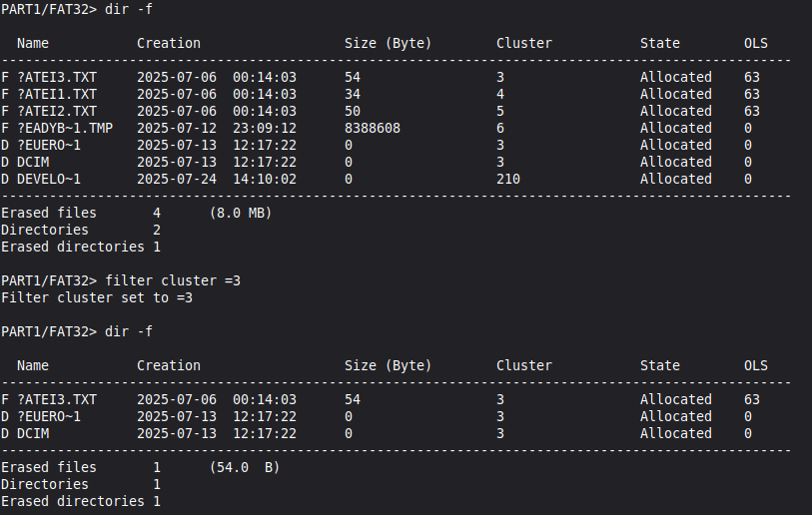Click the first 'State' column header
This screenshot has height=515, width=812.
coord(660,43)
